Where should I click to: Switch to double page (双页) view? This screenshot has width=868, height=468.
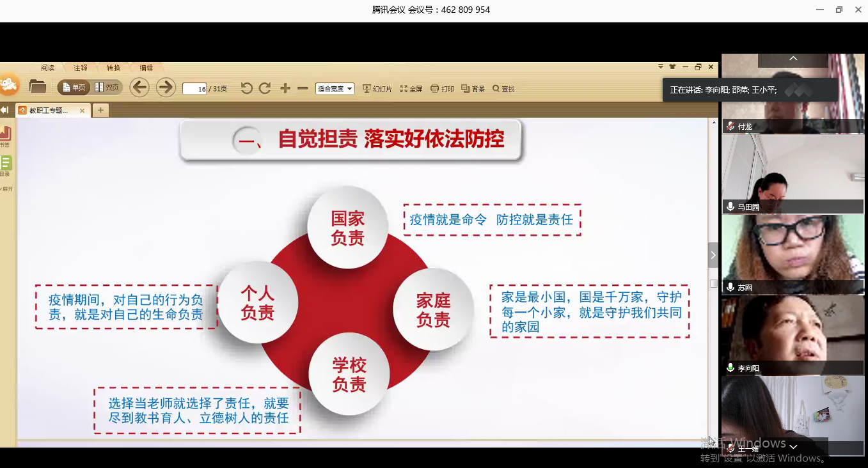[x=107, y=88]
